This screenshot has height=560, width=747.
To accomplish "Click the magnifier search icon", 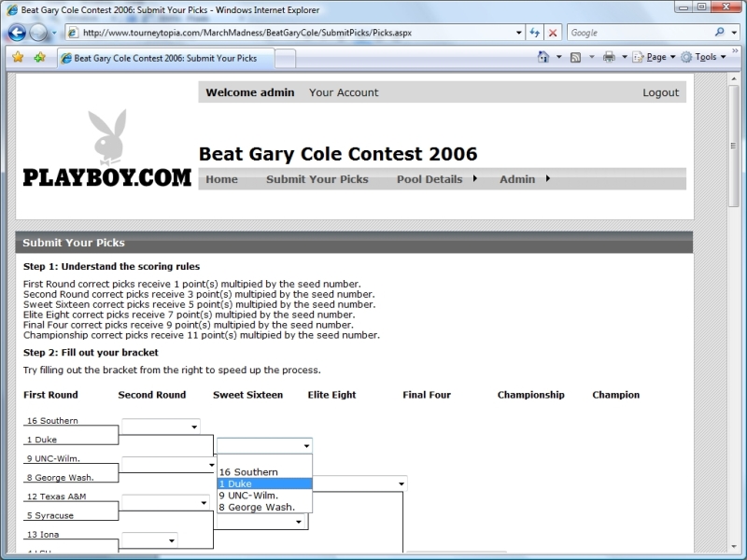I will click(719, 32).
